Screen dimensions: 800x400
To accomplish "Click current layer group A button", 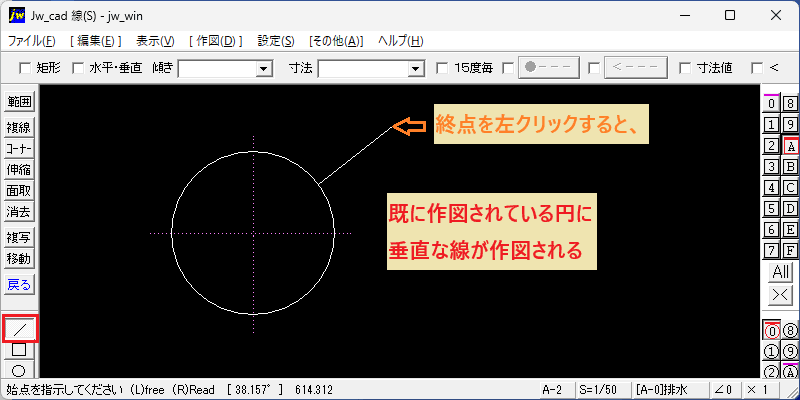I will [x=791, y=146].
